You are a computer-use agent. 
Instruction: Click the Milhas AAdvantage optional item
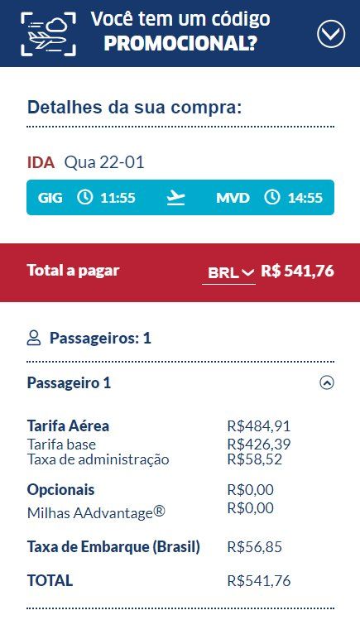point(96,512)
